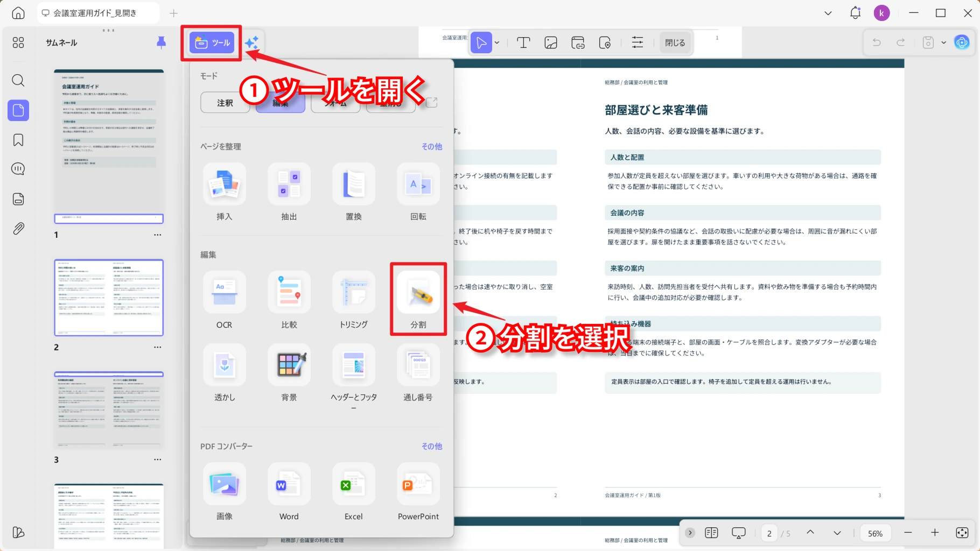Screen dimensions: 980x551
Task: Convert PDF to Excel
Action: click(354, 492)
